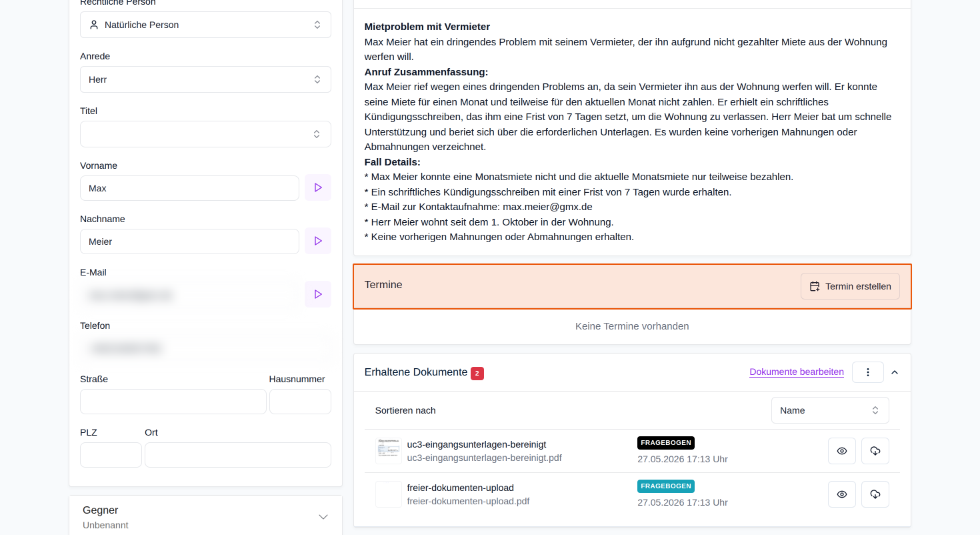Click the Fall Details heading
The width and height of the screenshot is (980, 535).
click(393, 162)
